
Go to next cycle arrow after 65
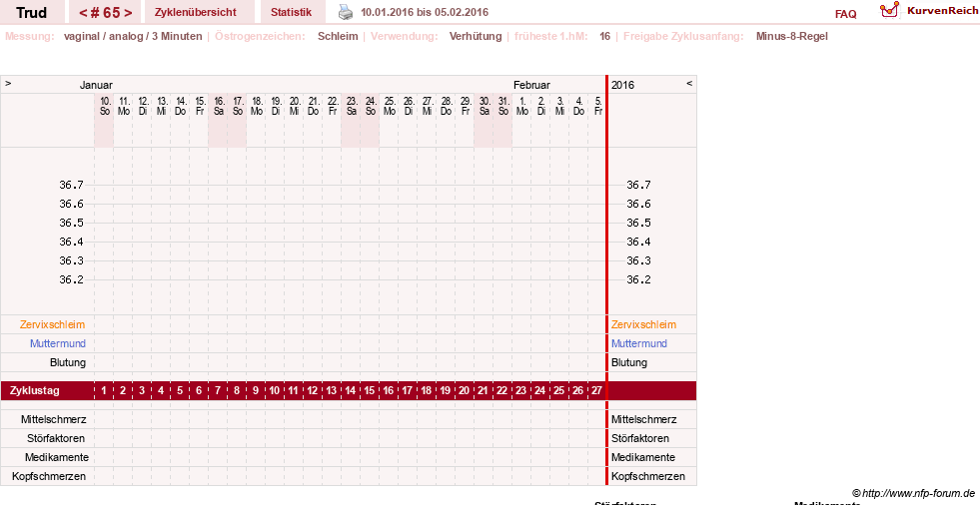[x=128, y=13]
